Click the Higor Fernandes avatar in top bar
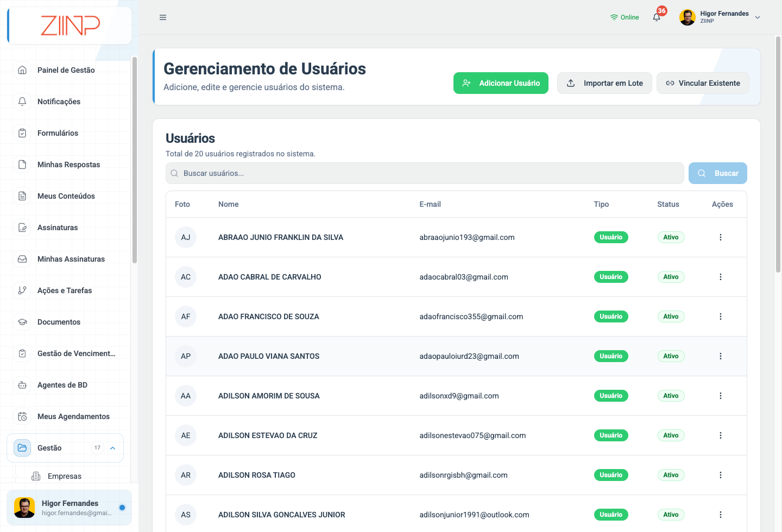This screenshot has height=532, width=782. click(x=688, y=17)
